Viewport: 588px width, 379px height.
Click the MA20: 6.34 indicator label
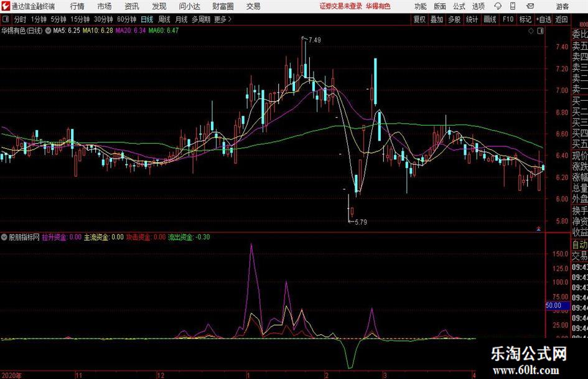[131, 30]
